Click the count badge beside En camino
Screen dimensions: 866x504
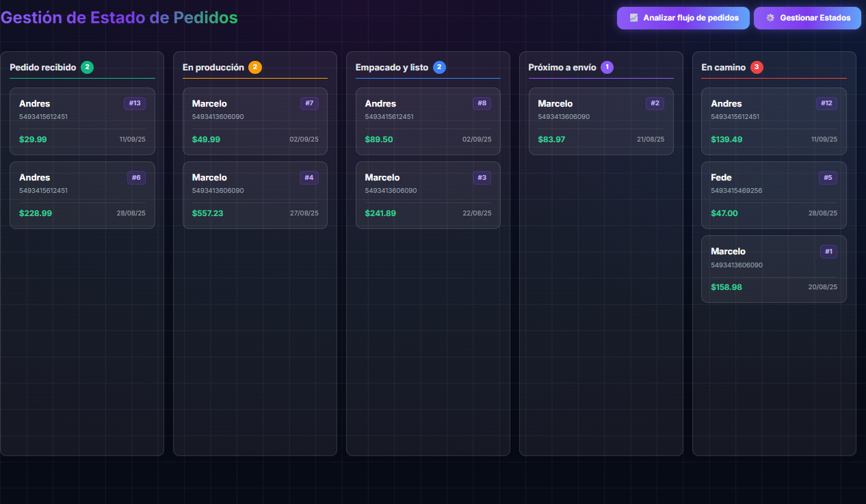(x=755, y=68)
